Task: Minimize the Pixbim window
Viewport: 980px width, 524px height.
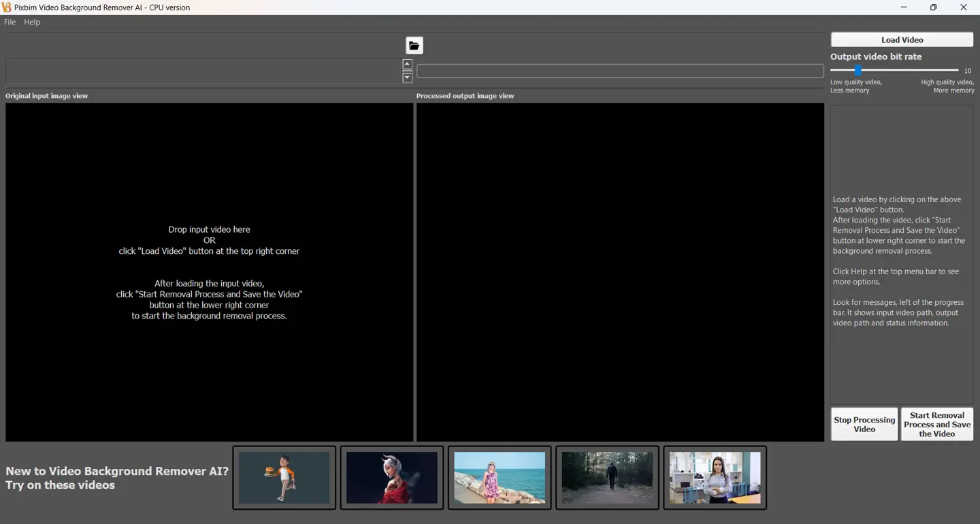Action: pyautogui.click(x=904, y=7)
